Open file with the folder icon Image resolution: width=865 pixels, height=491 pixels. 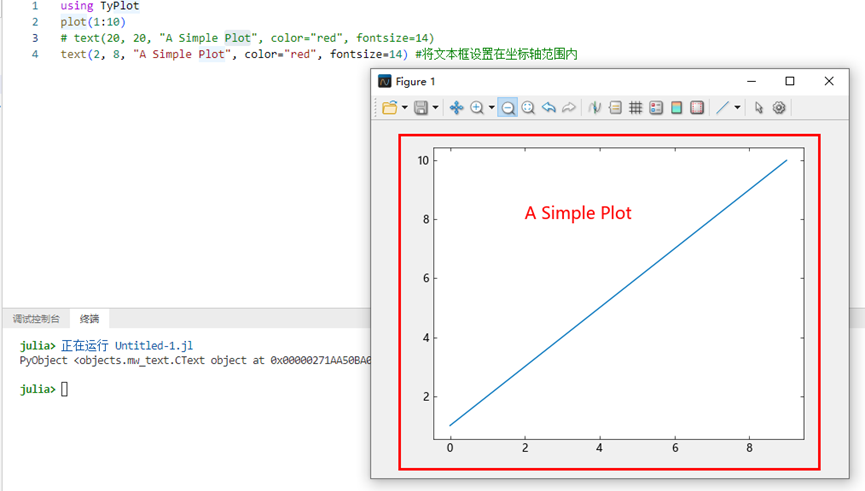tap(389, 108)
